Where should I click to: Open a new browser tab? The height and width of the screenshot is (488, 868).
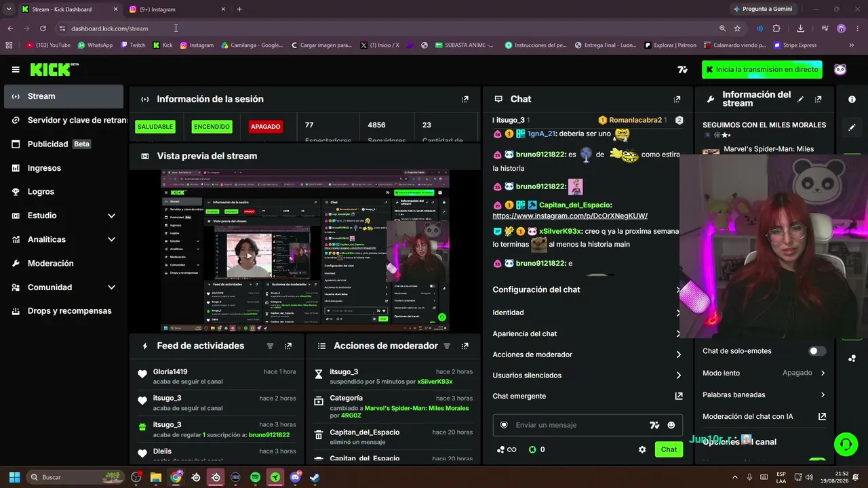239,9
